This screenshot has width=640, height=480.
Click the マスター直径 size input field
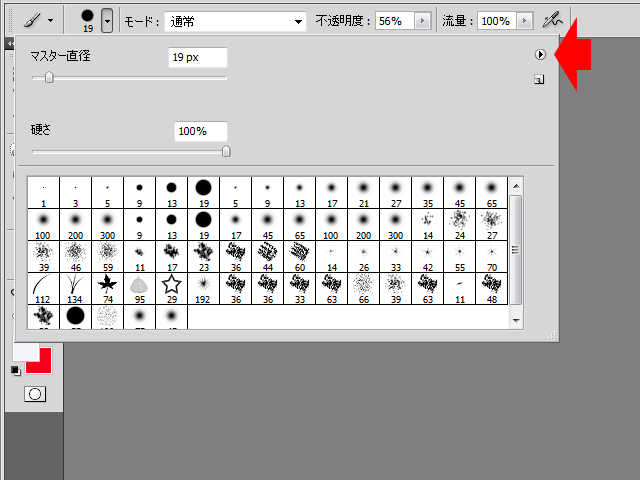[197, 58]
